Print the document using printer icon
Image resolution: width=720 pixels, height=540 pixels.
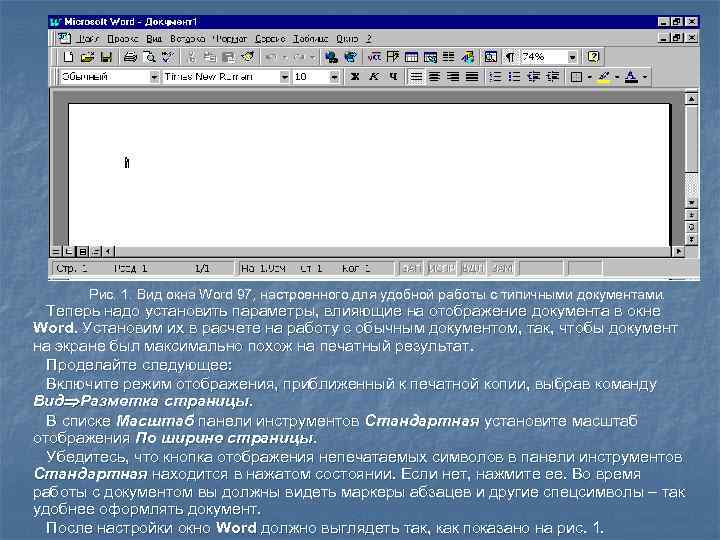point(130,57)
